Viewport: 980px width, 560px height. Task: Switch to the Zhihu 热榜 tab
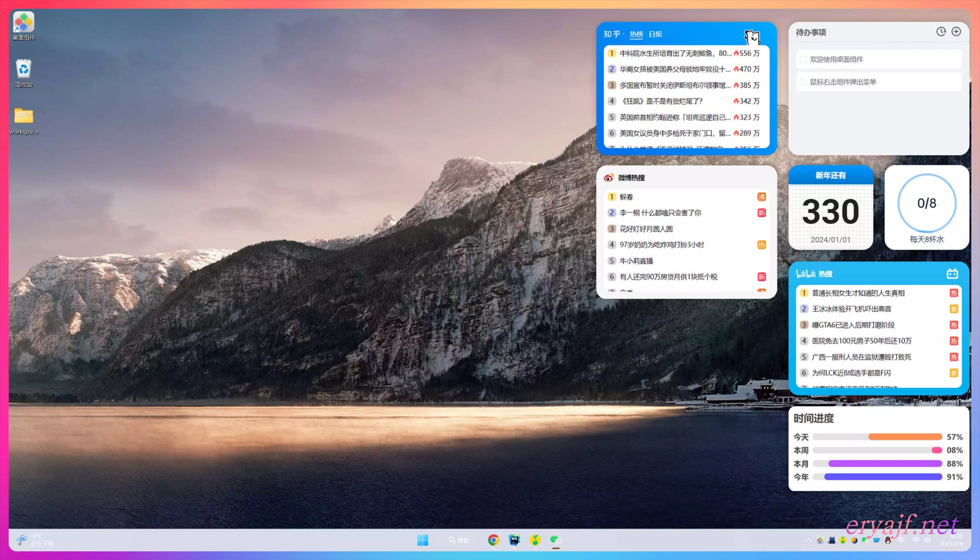coord(636,34)
